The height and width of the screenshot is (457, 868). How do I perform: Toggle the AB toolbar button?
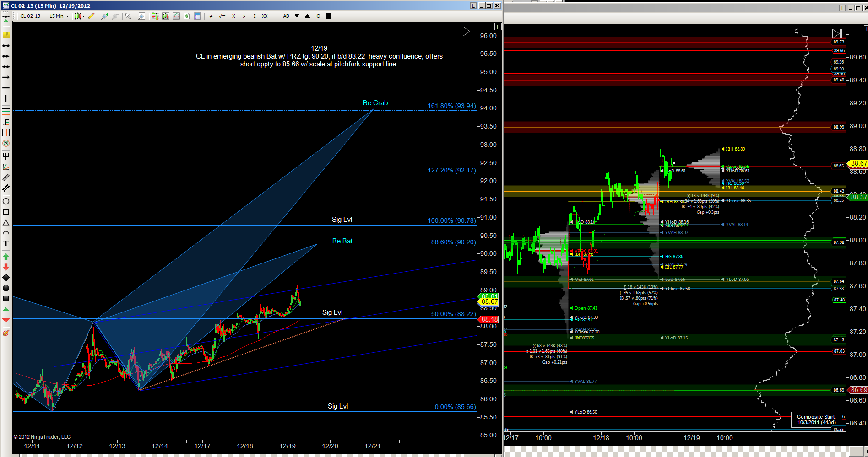tap(286, 16)
